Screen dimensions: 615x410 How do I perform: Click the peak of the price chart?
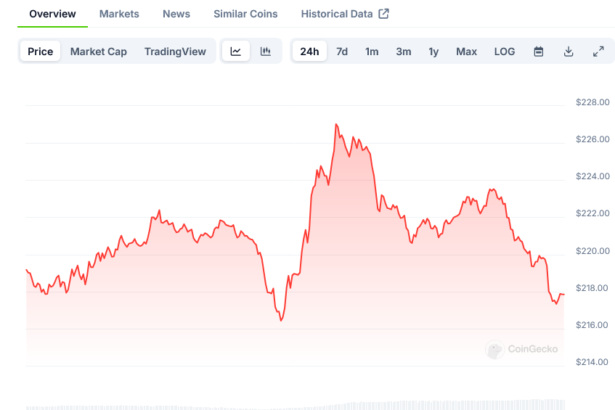(x=336, y=125)
